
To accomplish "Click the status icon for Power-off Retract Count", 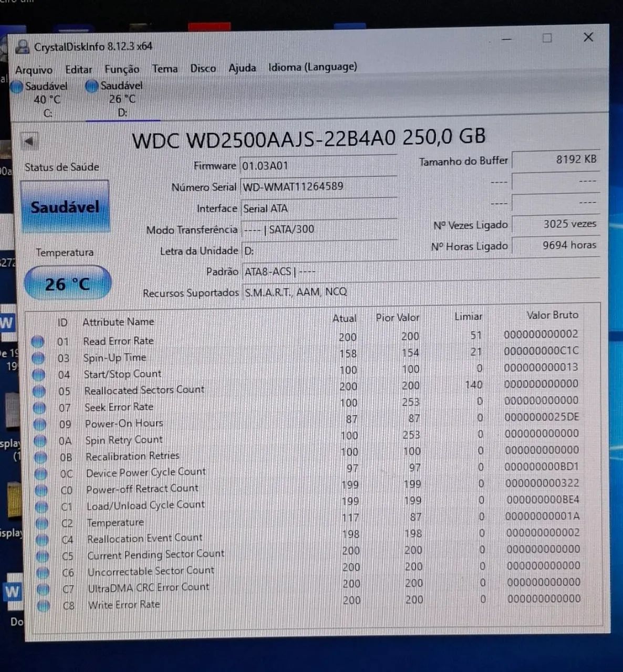I will [41, 490].
